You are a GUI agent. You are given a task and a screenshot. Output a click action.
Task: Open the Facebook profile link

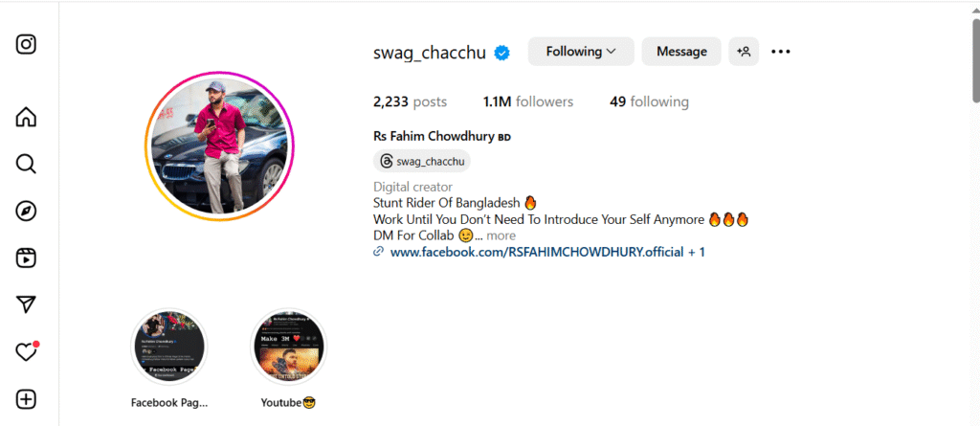(x=539, y=252)
